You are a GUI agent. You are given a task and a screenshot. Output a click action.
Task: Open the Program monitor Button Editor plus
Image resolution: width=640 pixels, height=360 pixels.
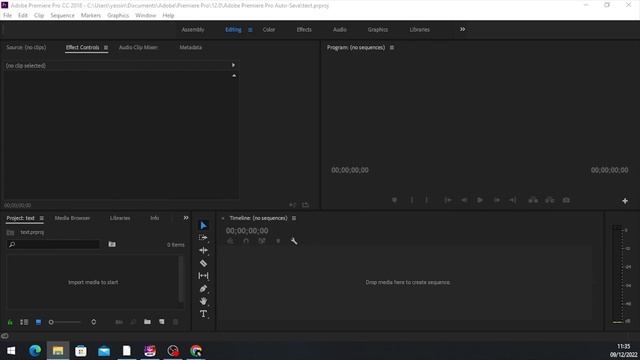[625, 201]
